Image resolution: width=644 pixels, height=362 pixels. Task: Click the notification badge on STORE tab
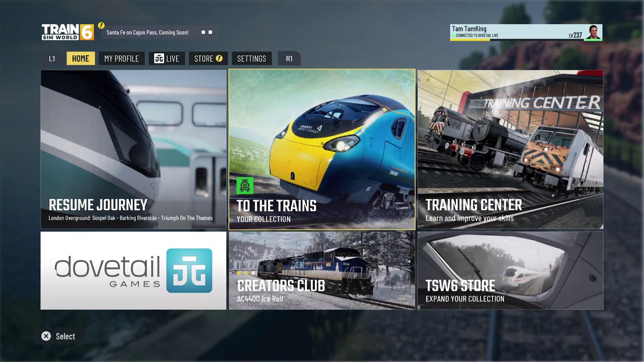[x=219, y=58]
